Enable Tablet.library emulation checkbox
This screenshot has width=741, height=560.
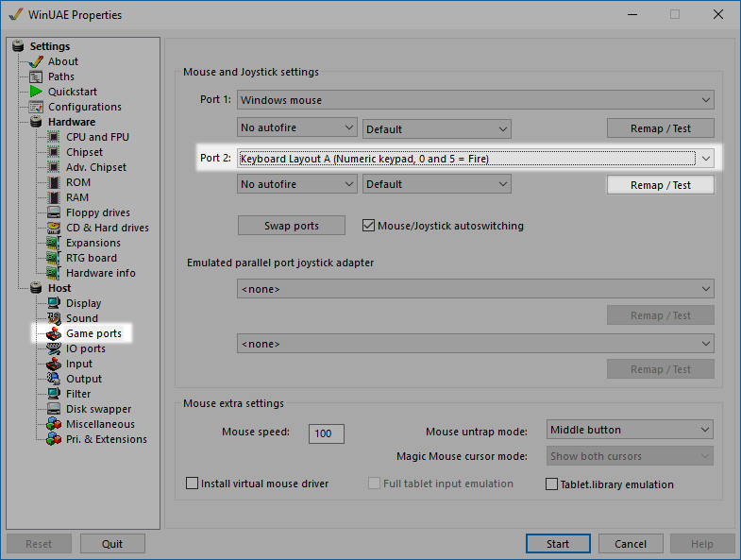click(x=553, y=484)
